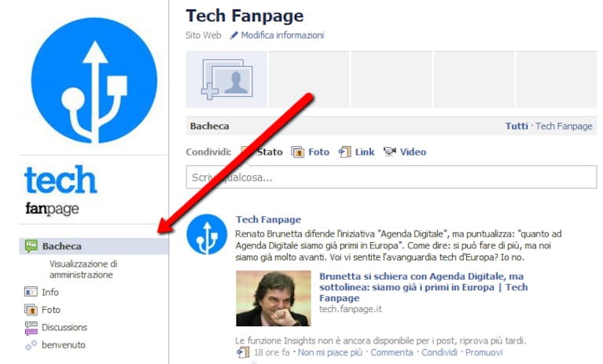The height and width of the screenshot is (364, 603).
Task: Click Promuovi under the post
Action: tap(484, 352)
